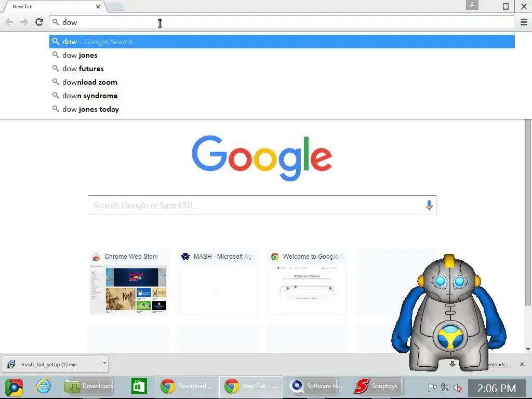The image size is (532, 399).
Task: Click the robot desktop character
Action: click(448, 314)
